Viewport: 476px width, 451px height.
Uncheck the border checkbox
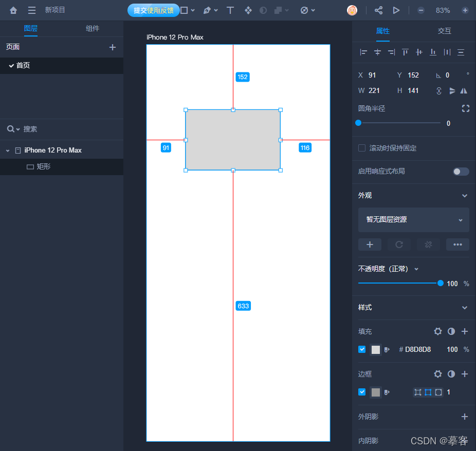(x=362, y=392)
